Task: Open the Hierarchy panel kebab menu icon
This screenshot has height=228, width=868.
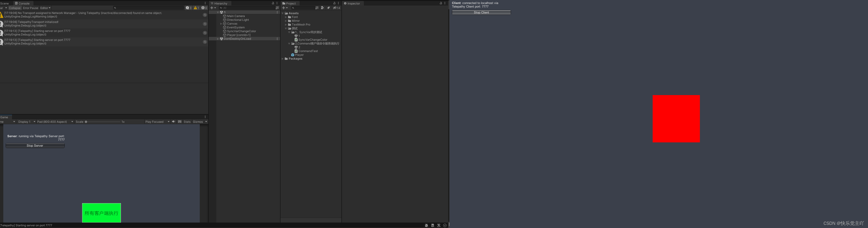Action: pyautogui.click(x=277, y=3)
